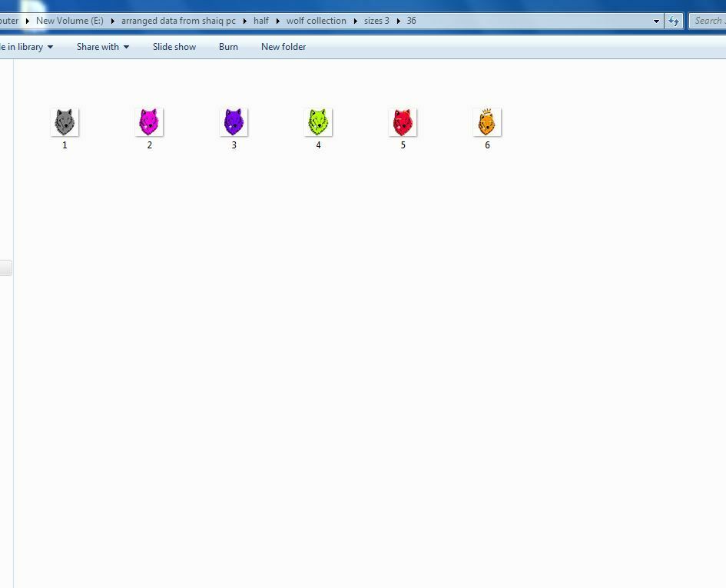Go to 'wolf collection' breadcrumb
Image resolution: width=726 pixels, height=588 pixels.
point(317,21)
